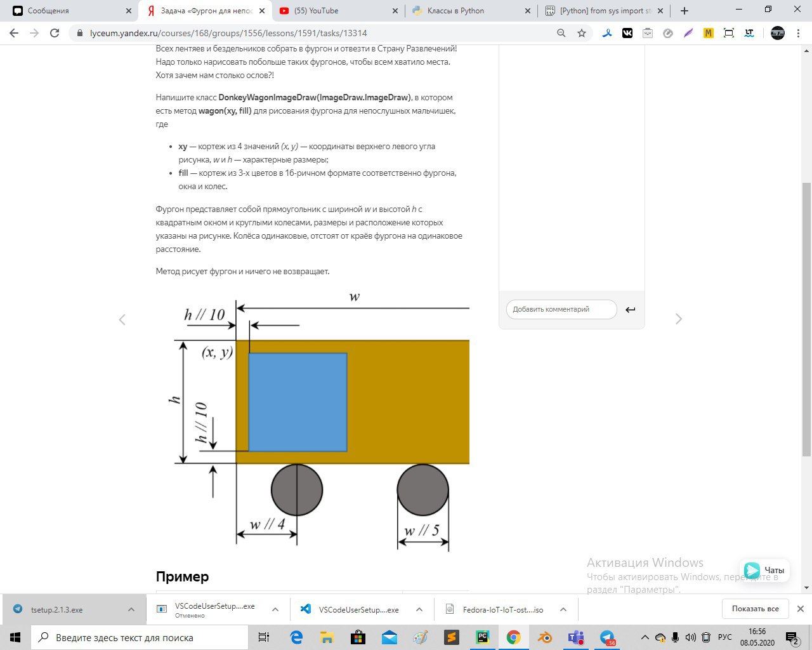Image resolution: width=812 pixels, height=650 pixels.
Task: Open Sublime Text from the taskbar
Action: 452,637
